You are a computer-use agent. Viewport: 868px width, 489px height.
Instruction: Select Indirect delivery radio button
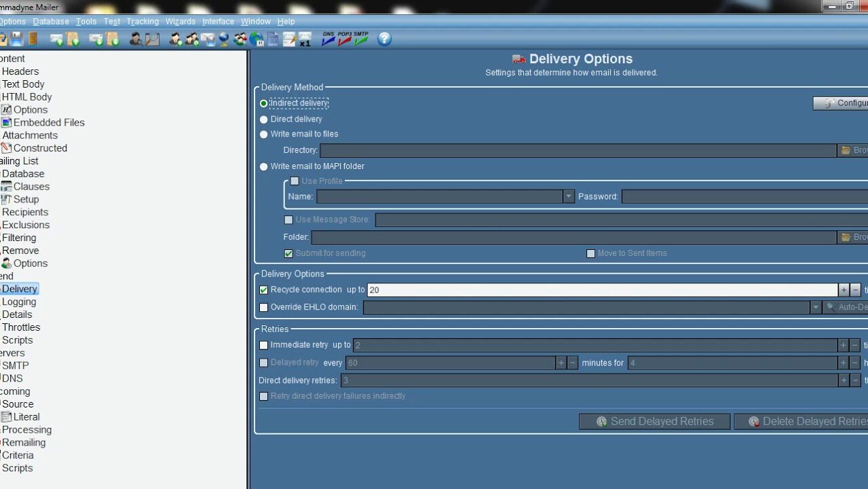(264, 103)
